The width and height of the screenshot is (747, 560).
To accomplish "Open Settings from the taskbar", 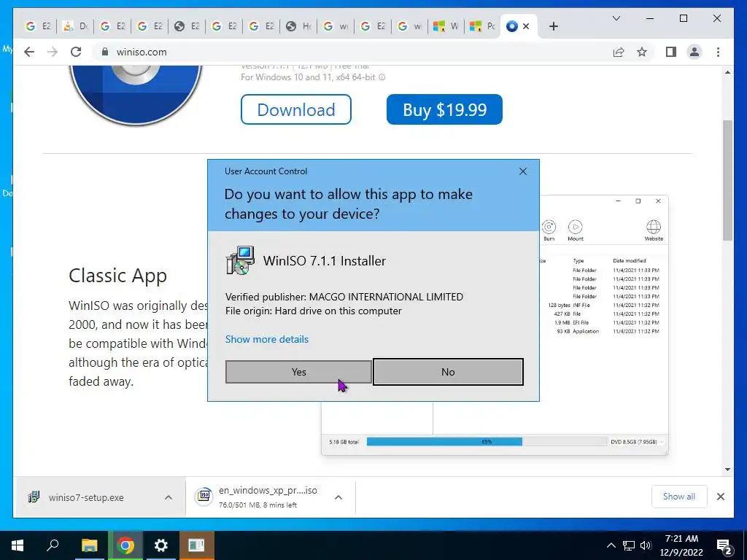I will pyautogui.click(x=161, y=545).
